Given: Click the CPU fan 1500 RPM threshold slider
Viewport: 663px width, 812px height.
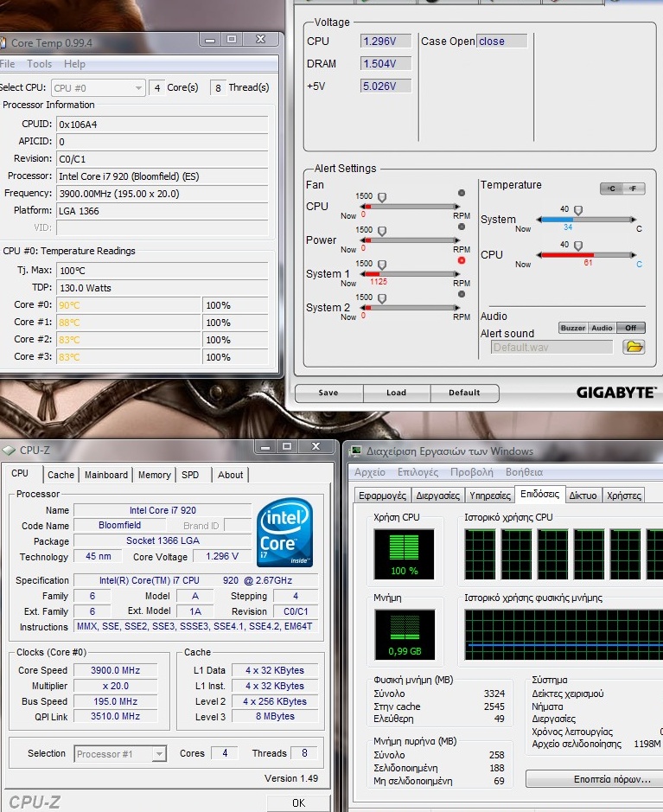Looking at the screenshot, I should coord(382,197).
